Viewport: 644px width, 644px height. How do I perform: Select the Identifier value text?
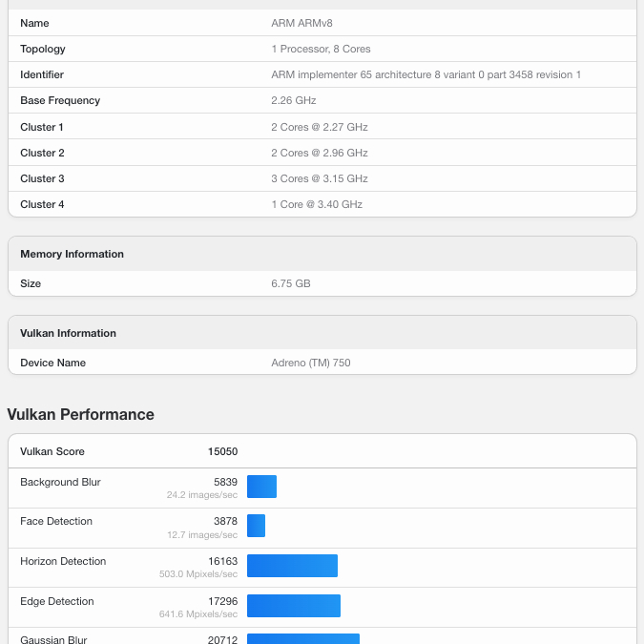[426, 74]
